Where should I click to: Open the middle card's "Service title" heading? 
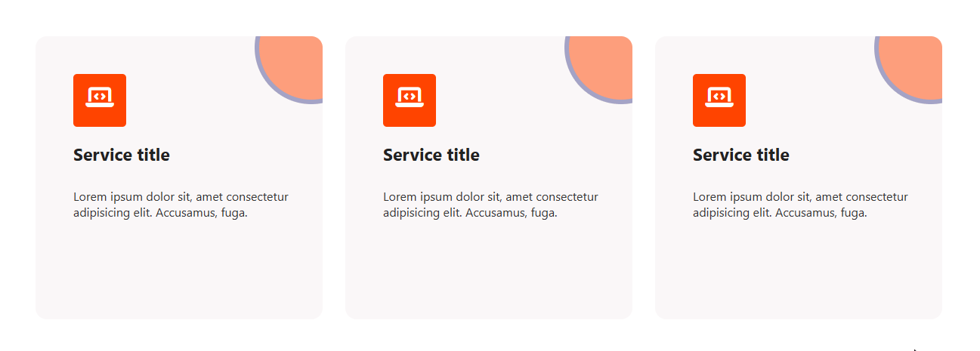coord(431,155)
